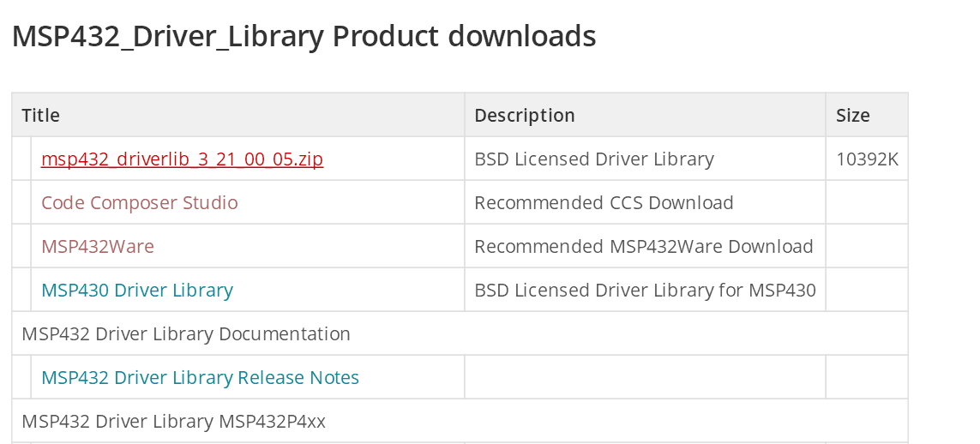Viewport: 980px width, 444px height.
Task: Click 'BSD Licensed Driver Library for MSP430' text
Action: pyautogui.click(x=645, y=291)
